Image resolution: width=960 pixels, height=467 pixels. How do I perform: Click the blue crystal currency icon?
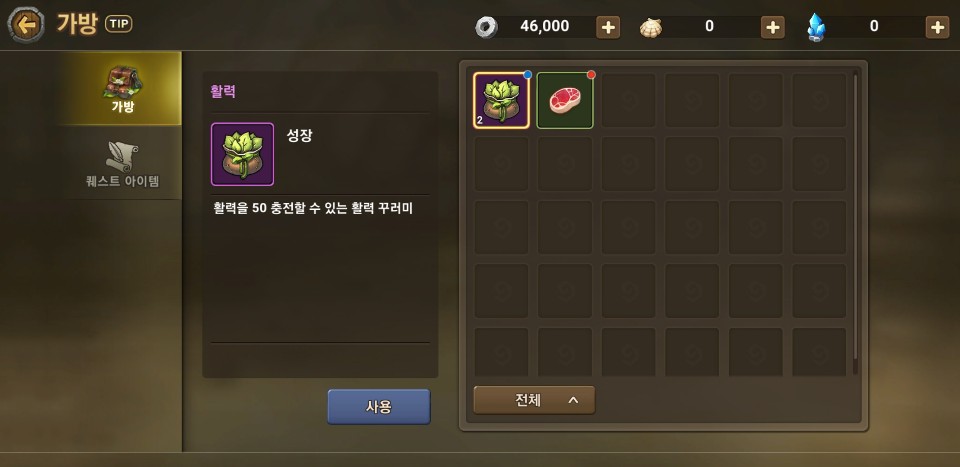pyautogui.click(x=816, y=28)
